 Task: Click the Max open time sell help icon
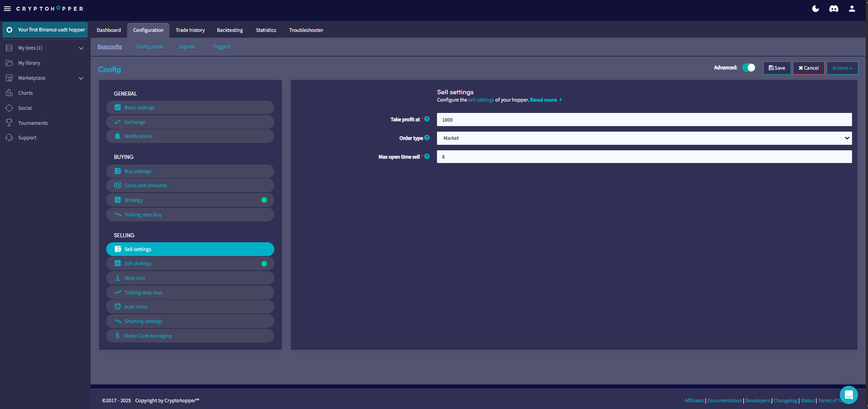click(x=427, y=157)
